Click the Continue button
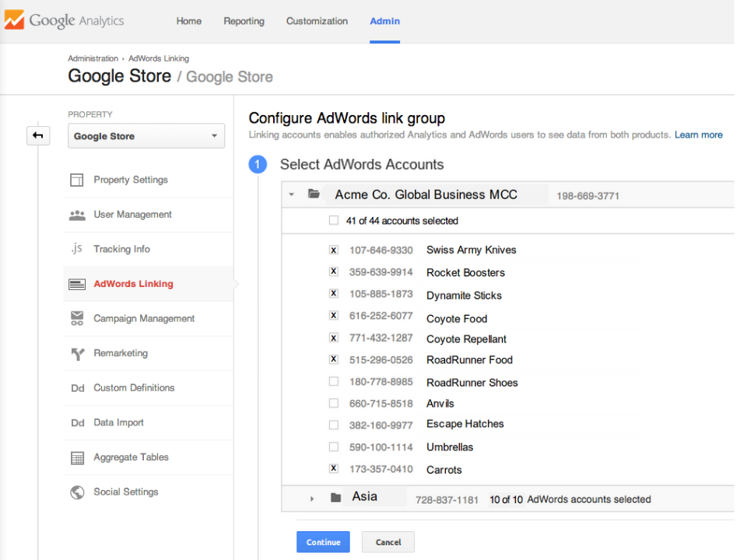The image size is (747, 560). click(323, 542)
